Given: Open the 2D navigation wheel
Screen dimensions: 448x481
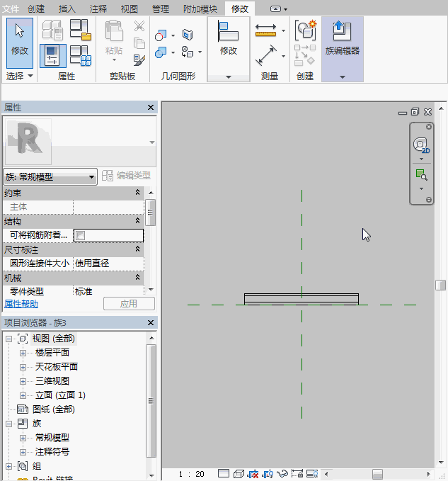Looking at the screenshot, I should click(422, 145).
